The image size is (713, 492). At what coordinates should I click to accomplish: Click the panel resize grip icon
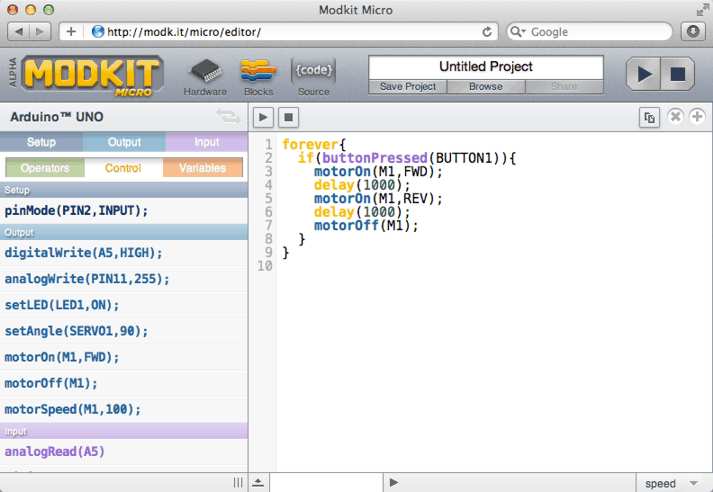pos(238,482)
